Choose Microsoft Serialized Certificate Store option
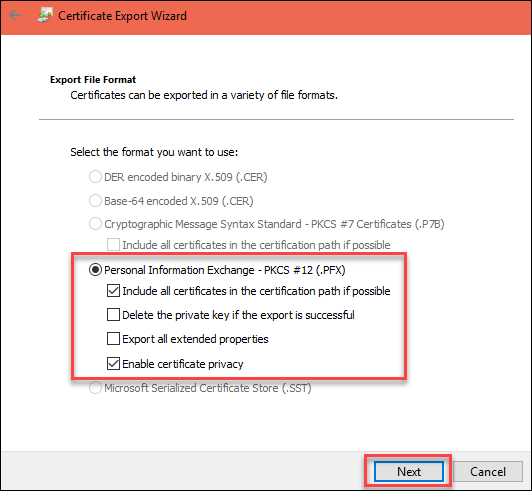Screen dimensions: 532x491 95,388
